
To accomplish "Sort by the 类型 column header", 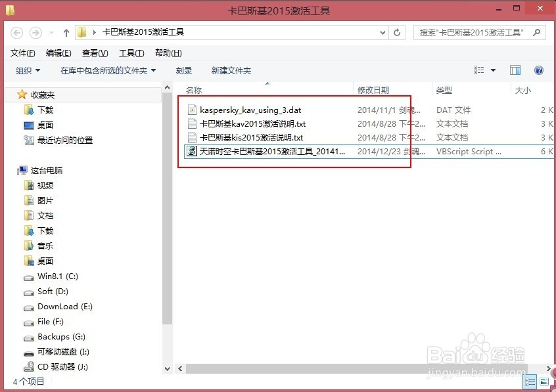I will [444, 91].
